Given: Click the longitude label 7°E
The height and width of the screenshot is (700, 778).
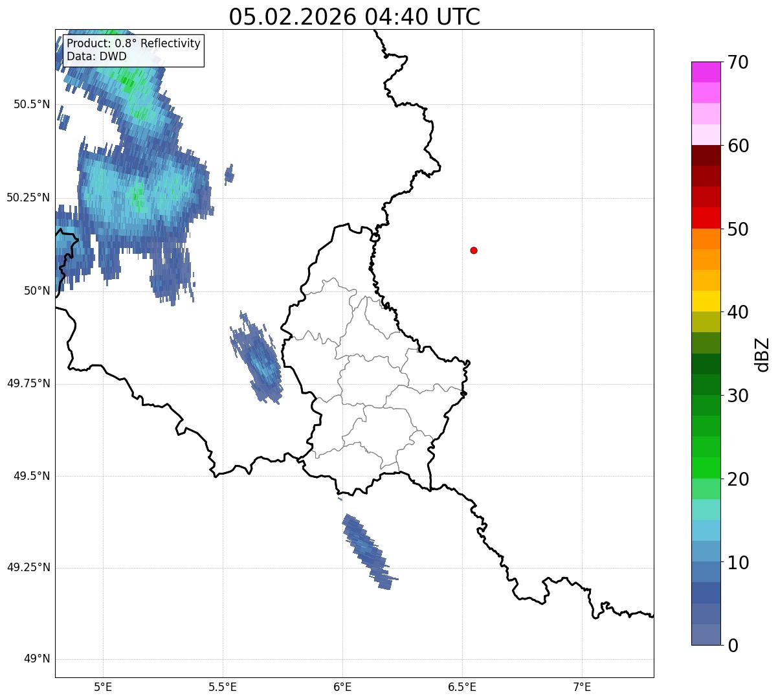Looking at the screenshot, I should [582, 686].
